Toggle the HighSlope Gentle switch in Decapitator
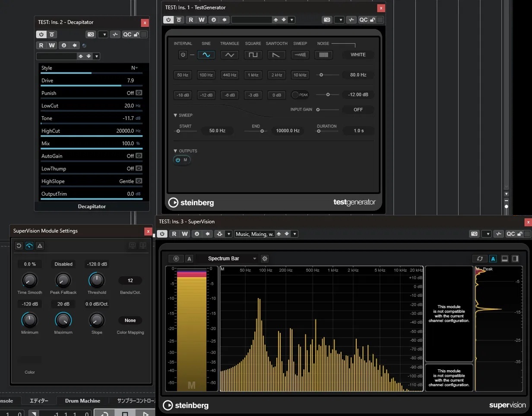The height and width of the screenshot is (416, 532). (x=139, y=181)
